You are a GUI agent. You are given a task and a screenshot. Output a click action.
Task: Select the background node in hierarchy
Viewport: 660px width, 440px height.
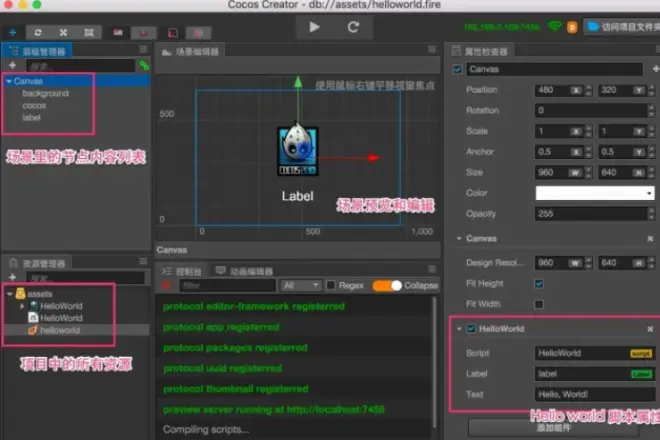point(45,93)
